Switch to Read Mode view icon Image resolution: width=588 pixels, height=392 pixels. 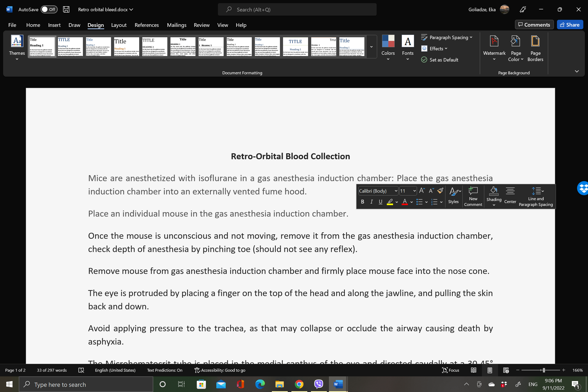pyautogui.click(x=474, y=370)
